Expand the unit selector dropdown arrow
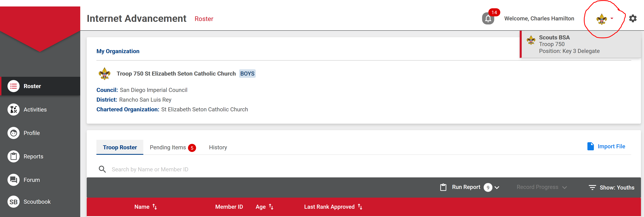Image resolution: width=644 pixels, height=217 pixels. click(612, 19)
